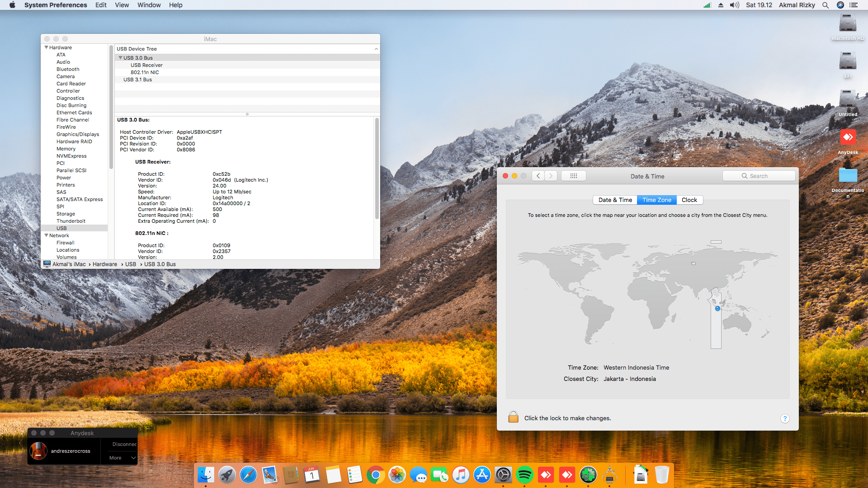Click the Disconnect button in Anydesk
868x488 pixels.
[124, 444]
